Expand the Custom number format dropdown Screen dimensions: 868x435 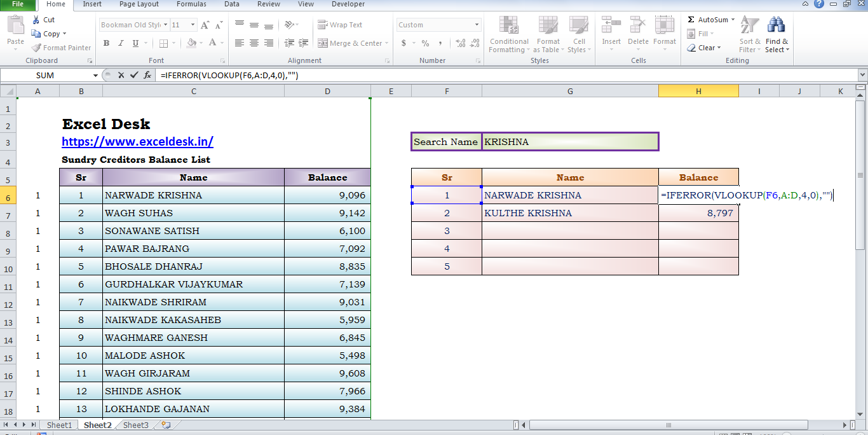477,25
